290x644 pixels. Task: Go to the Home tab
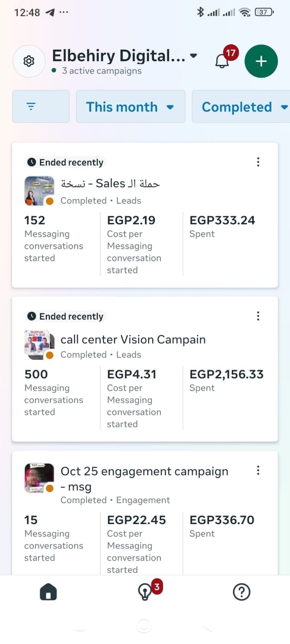[x=48, y=592]
